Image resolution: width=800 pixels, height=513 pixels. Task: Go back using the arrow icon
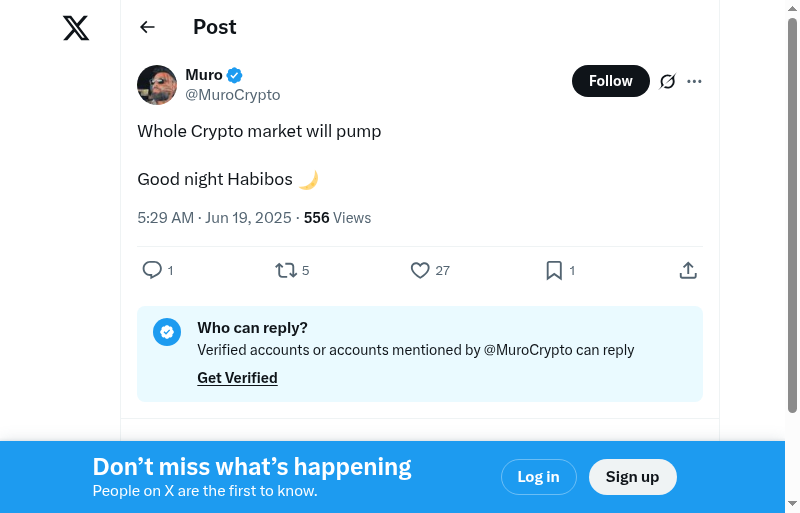tap(147, 27)
